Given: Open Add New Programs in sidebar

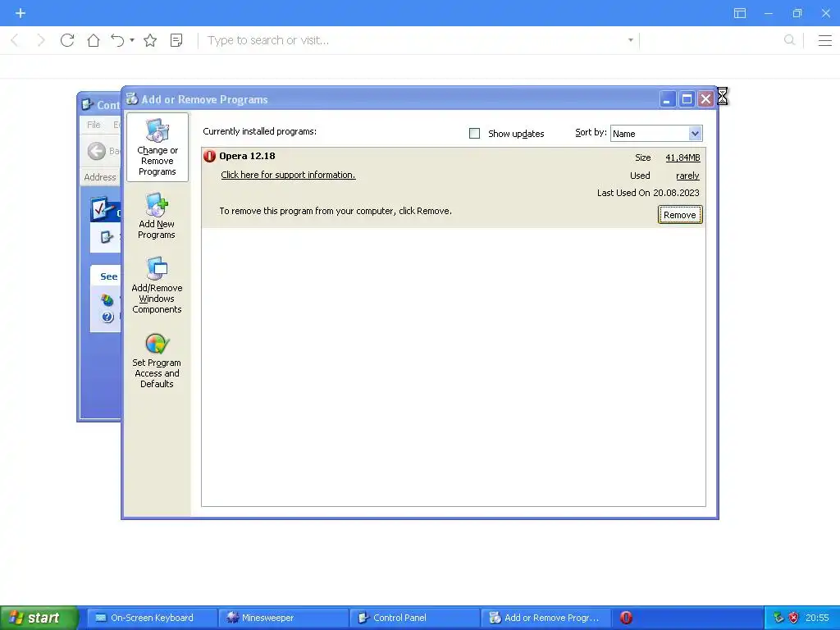Looking at the screenshot, I should pos(157,216).
